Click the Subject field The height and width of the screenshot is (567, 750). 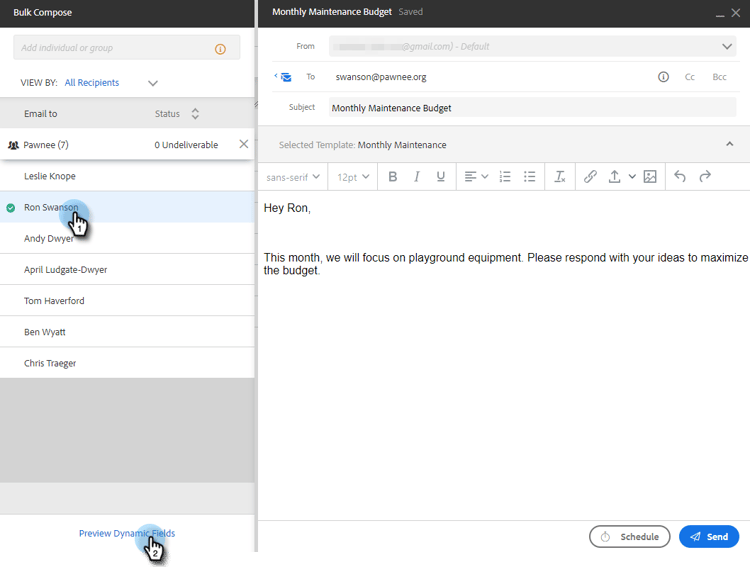point(532,108)
